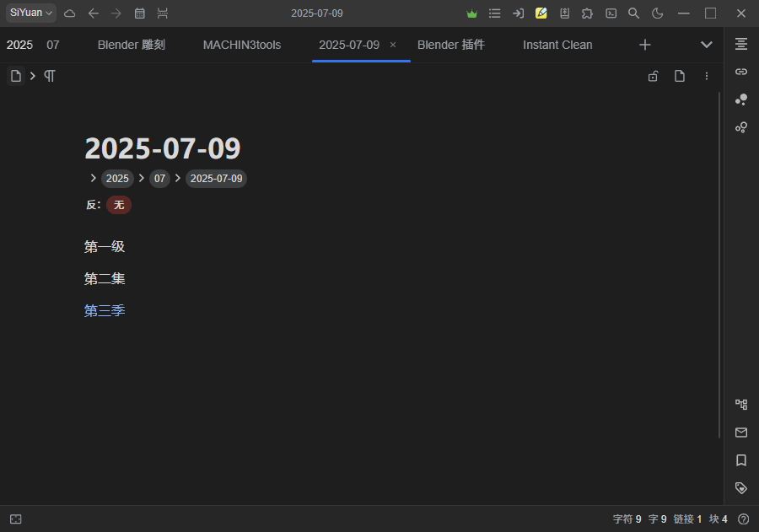Open global search
Viewport: 759px width, 532px height.
(633, 13)
